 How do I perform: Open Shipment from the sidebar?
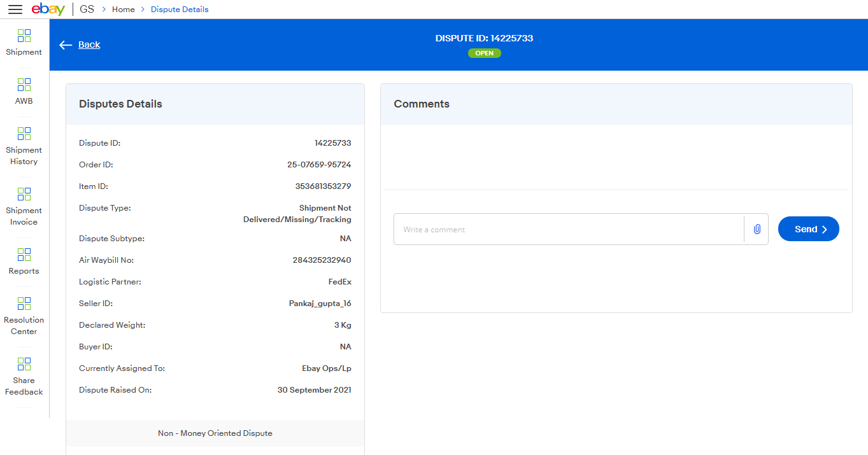24,43
